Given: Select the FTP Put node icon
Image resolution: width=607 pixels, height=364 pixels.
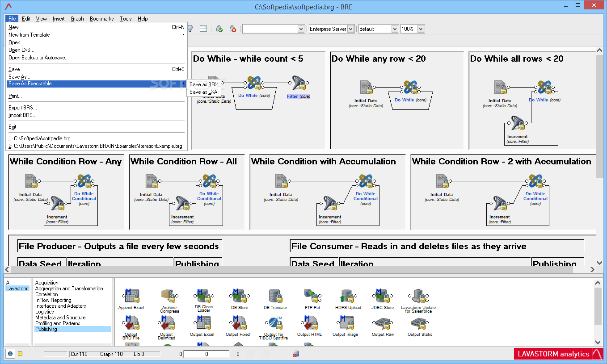Looking at the screenshot, I should click(x=311, y=296).
